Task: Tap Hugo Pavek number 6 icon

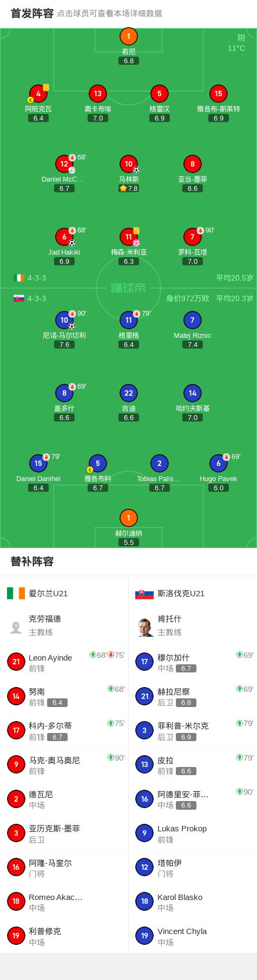Action: [x=218, y=463]
